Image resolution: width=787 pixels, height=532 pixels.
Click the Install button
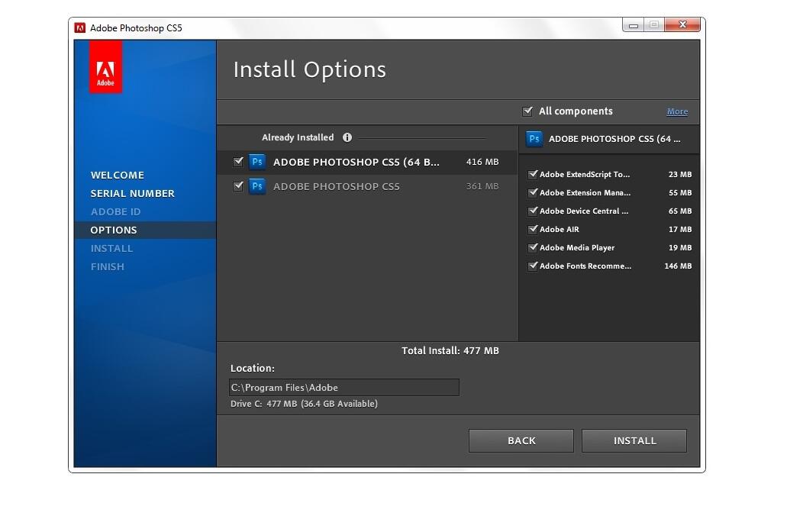634,440
